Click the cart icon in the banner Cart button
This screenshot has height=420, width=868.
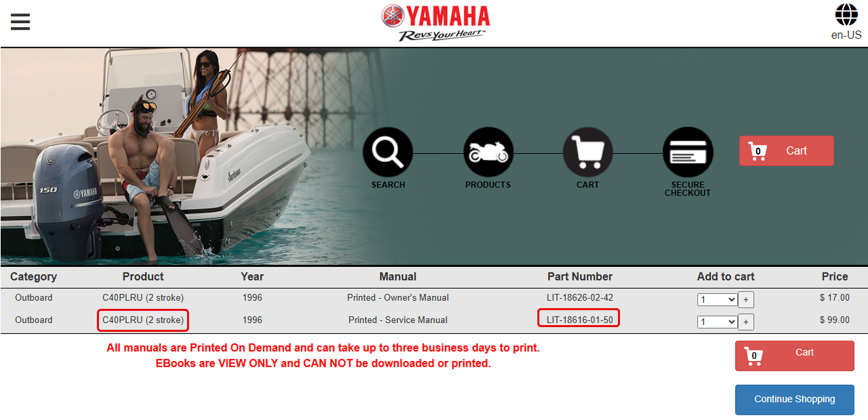click(x=757, y=150)
